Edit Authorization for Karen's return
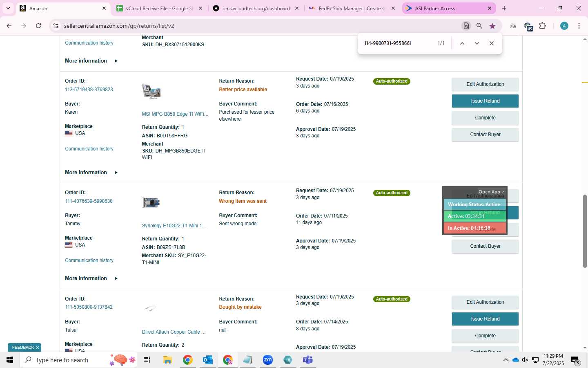The height and width of the screenshot is (368, 588). pyautogui.click(x=485, y=84)
